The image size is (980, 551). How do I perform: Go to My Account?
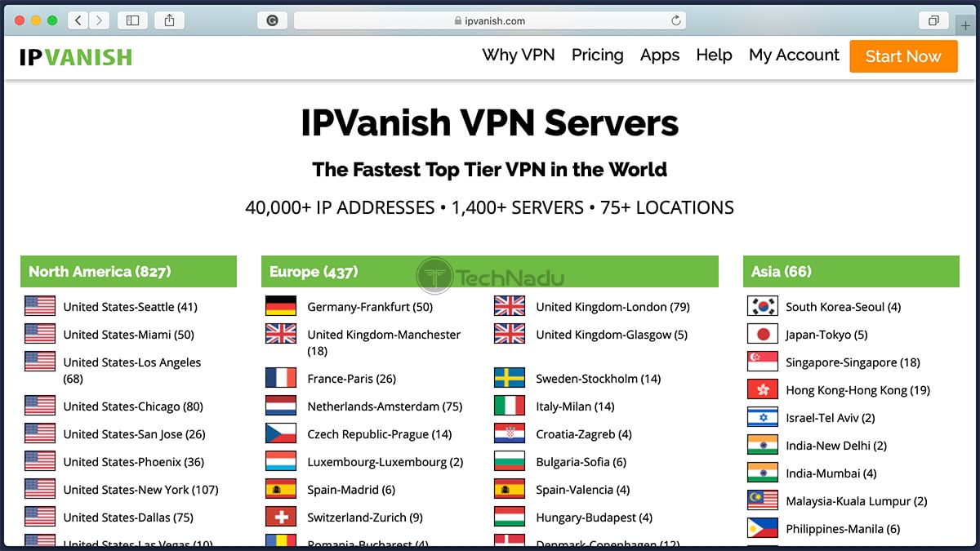[x=794, y=56]
